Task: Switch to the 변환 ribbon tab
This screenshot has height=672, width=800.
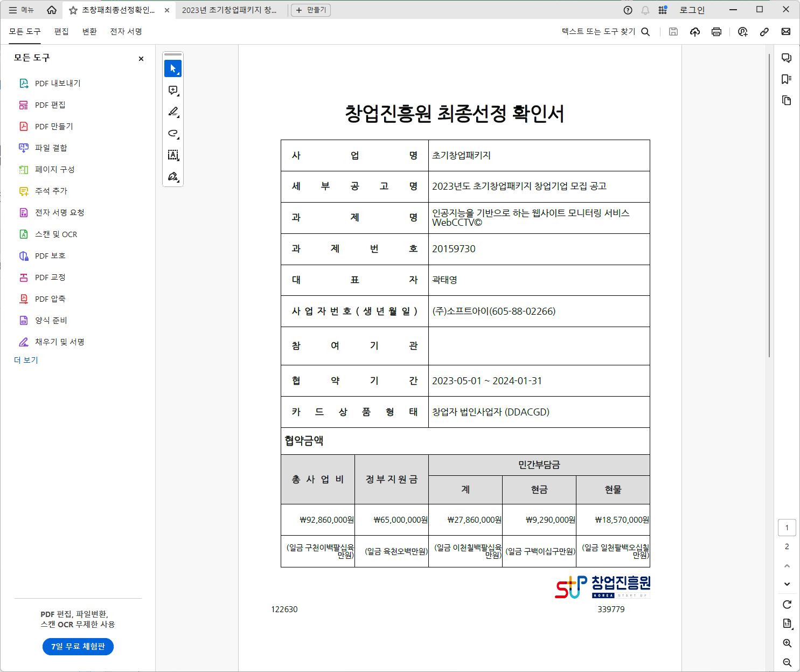Action: pyautogui.click(x=89, y=31)
